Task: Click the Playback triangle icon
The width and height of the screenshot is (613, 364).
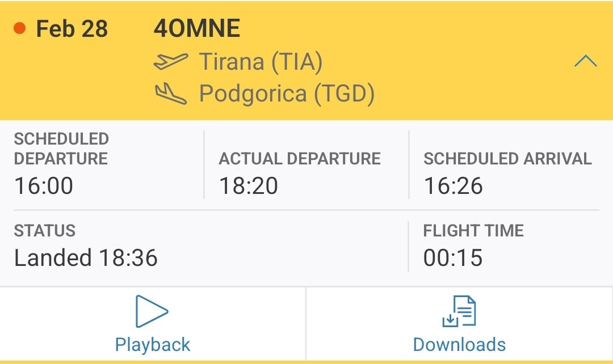Action: (x=152, y=311)
